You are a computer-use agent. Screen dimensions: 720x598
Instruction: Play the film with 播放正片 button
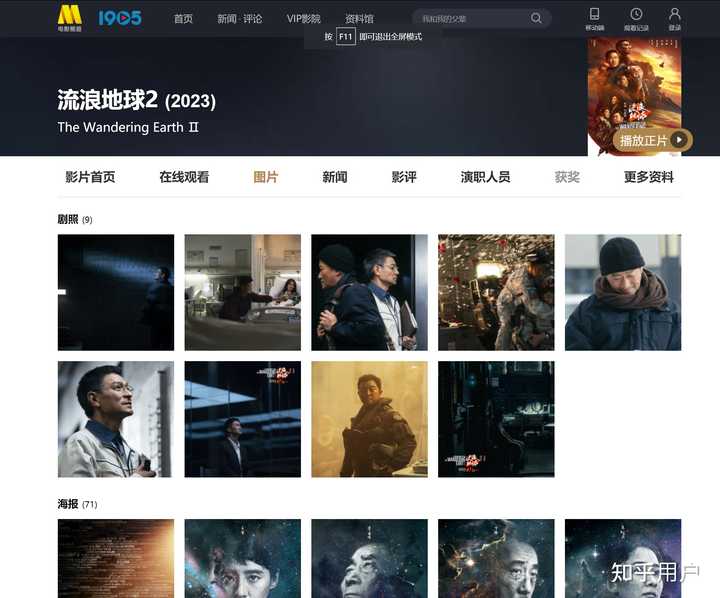652,140
